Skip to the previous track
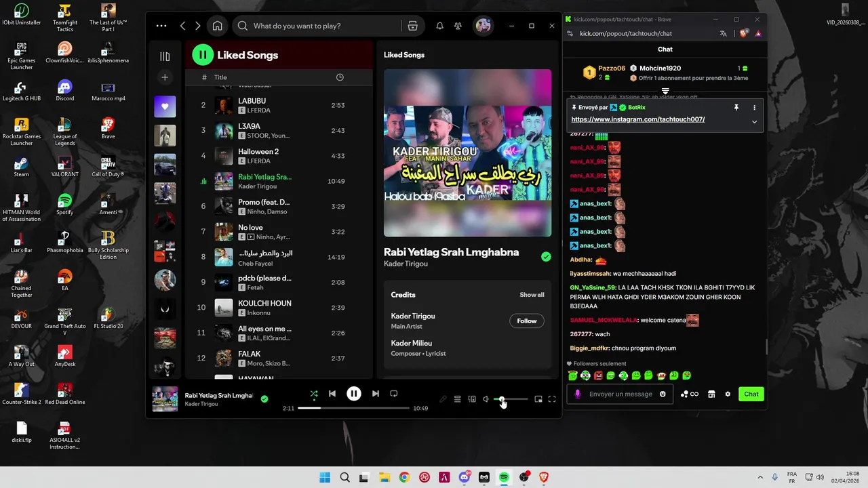This screenshot has width=868, height=488. 332,394
